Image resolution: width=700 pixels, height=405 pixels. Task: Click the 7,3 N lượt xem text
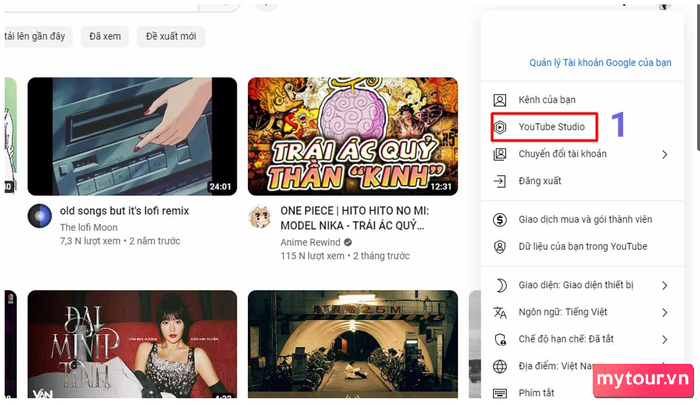pyautogui.click(x=90, y=241)
